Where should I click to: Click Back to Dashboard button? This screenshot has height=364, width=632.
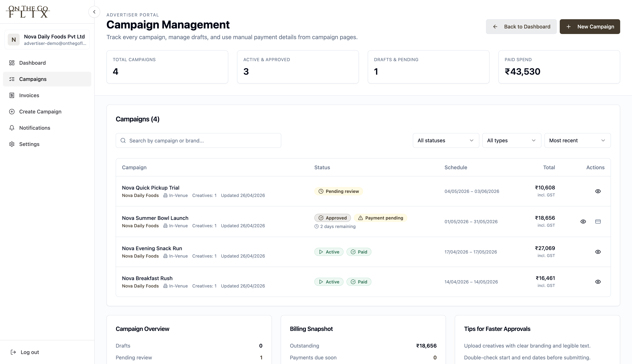(x=521, y=26)
